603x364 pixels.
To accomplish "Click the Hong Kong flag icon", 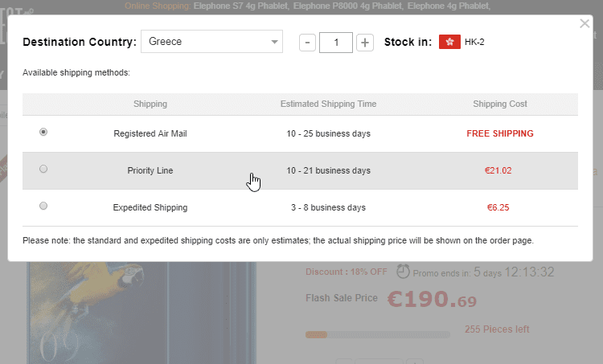I will tap(449, 42).
